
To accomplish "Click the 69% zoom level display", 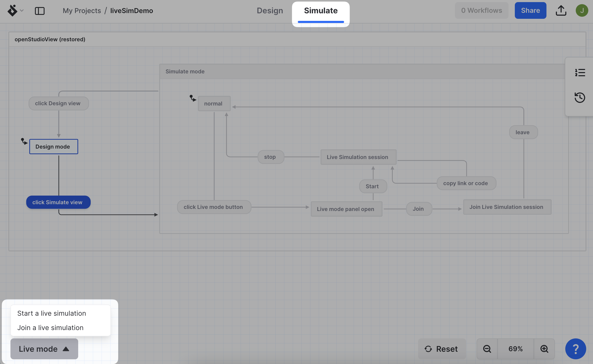I will 516,349.
